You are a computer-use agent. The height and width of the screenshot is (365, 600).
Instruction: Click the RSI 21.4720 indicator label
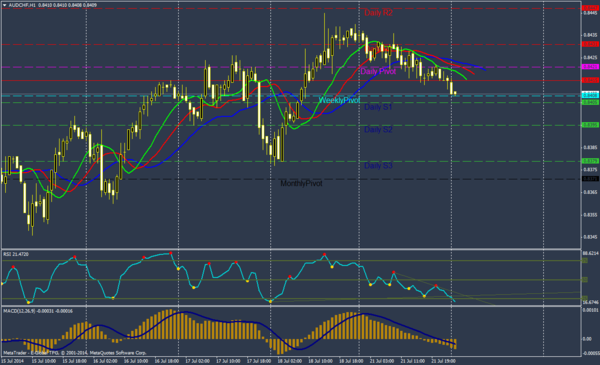[16, 254]
